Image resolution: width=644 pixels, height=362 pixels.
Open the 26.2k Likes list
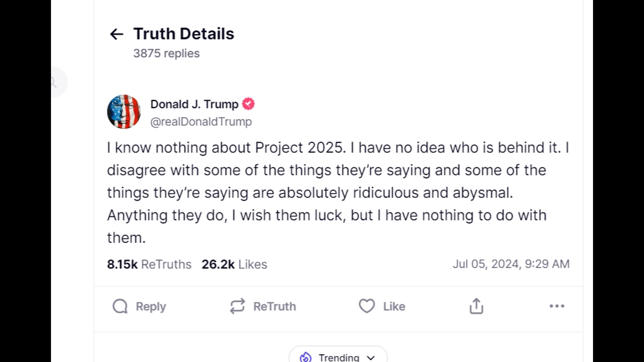tap(234, 264)
